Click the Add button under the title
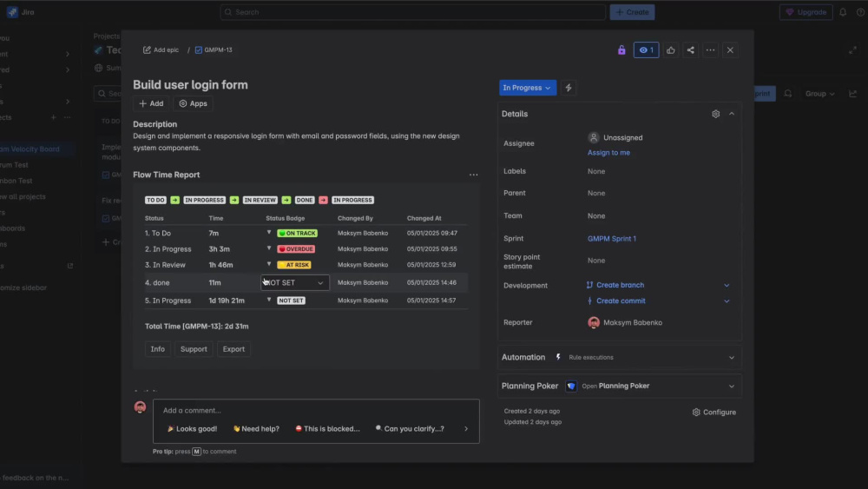 click(151, 103)
